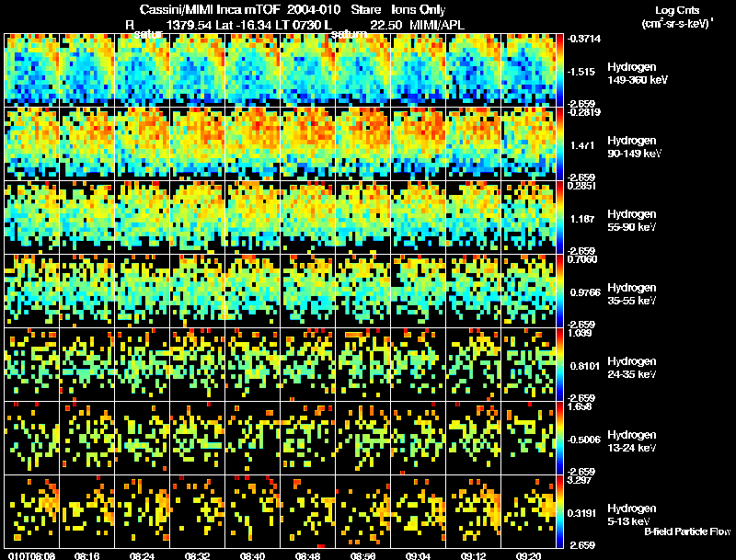Select the 'Hydrogen 13-24 keV' row label
The image size is (736, 560).
(631, 441)
